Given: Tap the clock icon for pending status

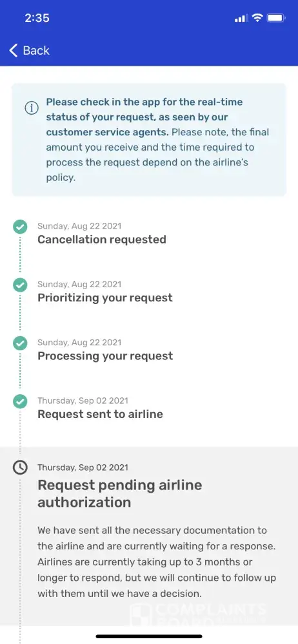Looking at the screenshot, I should click(20, 468).
